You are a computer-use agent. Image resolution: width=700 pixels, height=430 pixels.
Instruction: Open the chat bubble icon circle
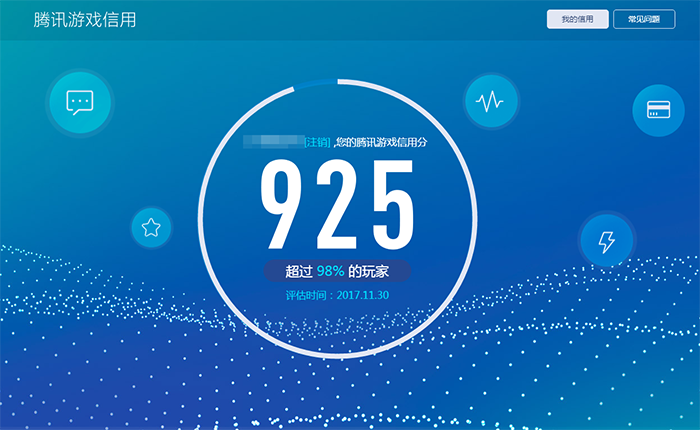click(80, 103)
